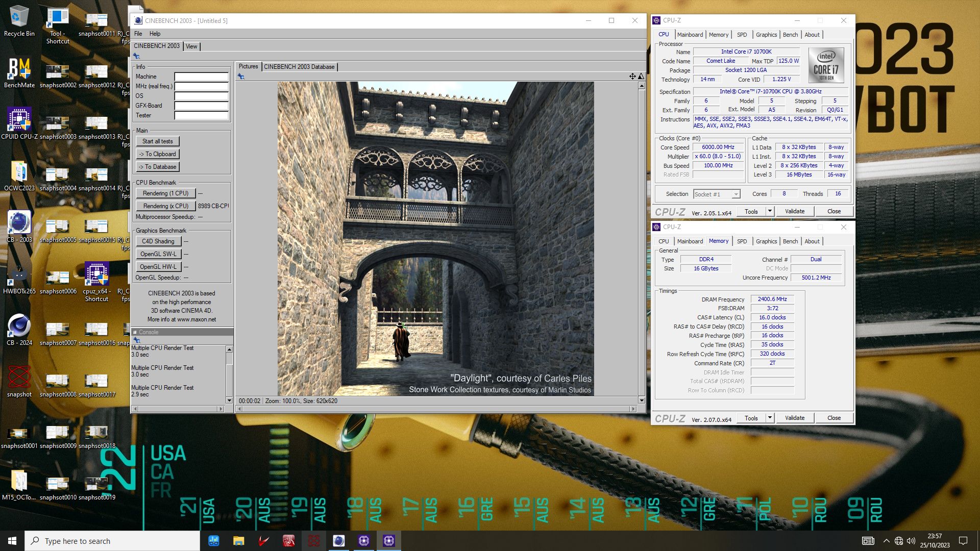Screen dimensions: 980x551
Task: Switch to CINEBENCH 2003 Database tab
Action: (x=299, y=67)
